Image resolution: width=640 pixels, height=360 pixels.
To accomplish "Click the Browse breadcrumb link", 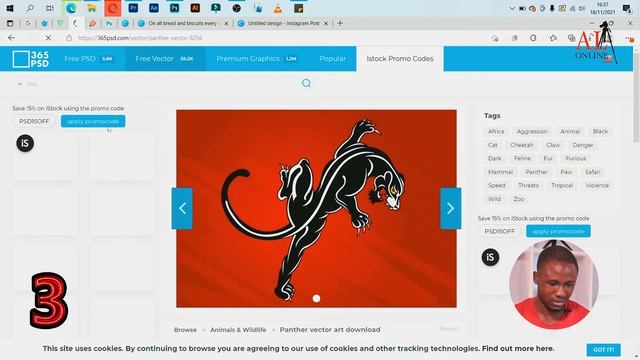I will [x=185, y=329].
